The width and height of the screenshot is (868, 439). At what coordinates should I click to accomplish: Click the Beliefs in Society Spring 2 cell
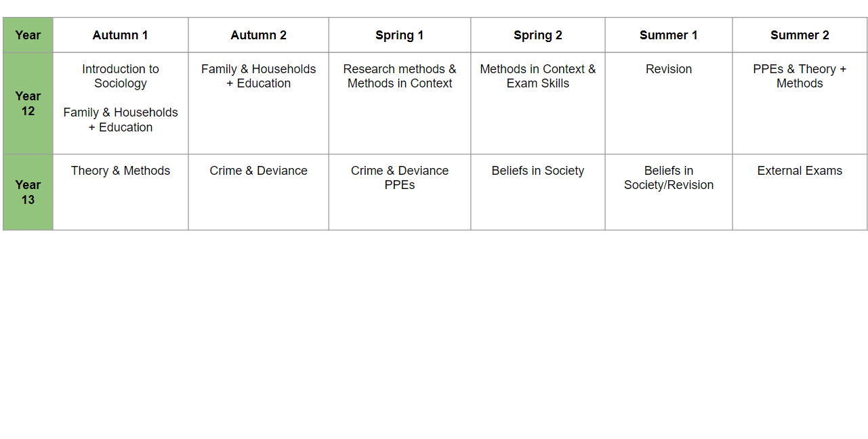click(x=538, y=192)
